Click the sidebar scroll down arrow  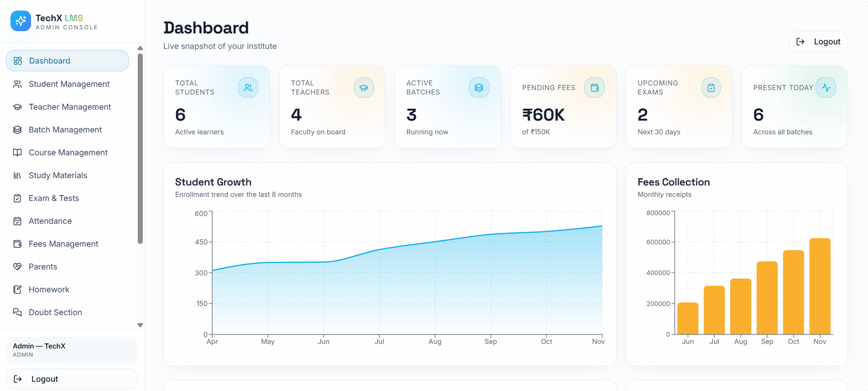pos(140,325)
